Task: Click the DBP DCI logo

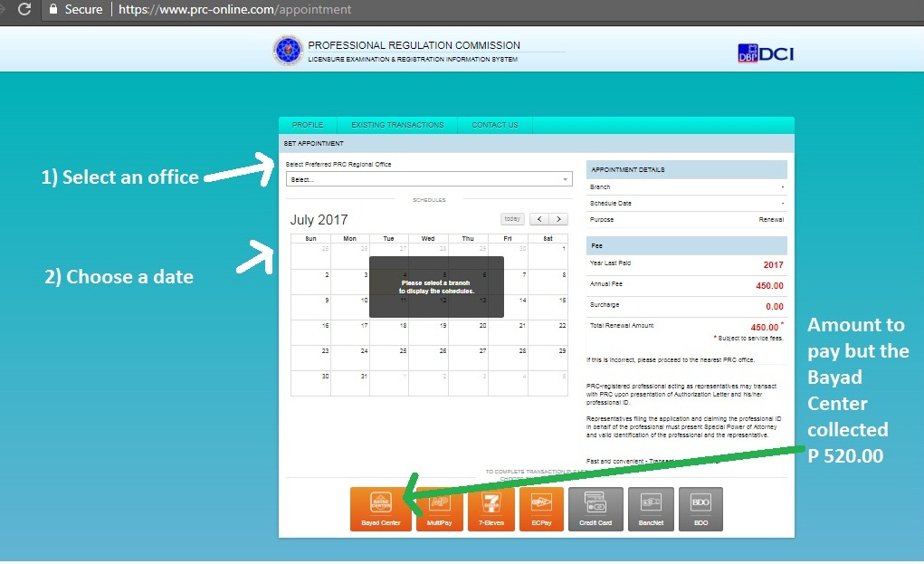Action: point(766,53)
